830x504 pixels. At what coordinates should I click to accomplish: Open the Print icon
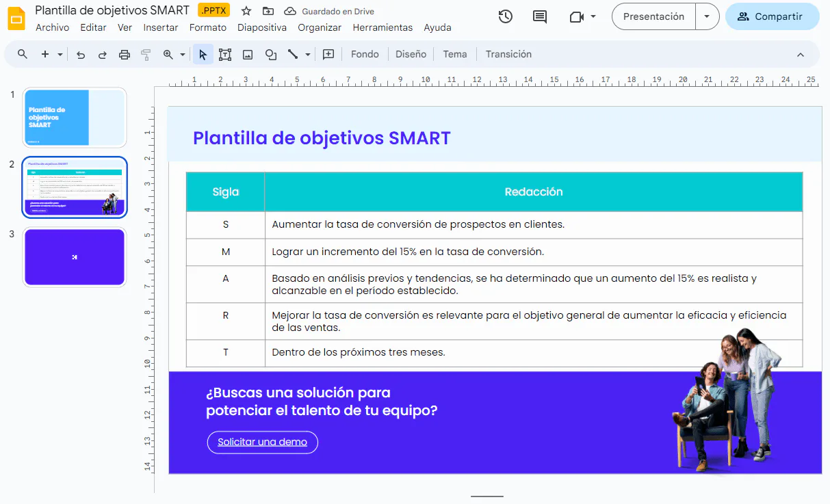[124, 54]
